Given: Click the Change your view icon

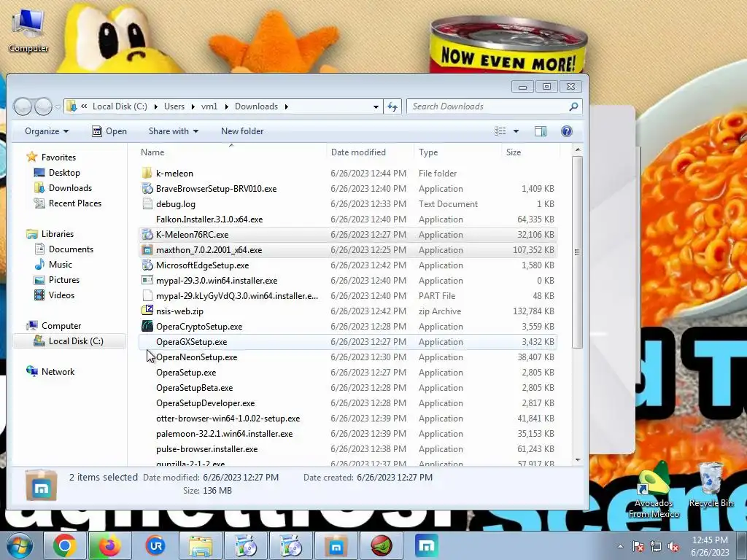Looking at the screenshot, I should click(x=500, y=131).
